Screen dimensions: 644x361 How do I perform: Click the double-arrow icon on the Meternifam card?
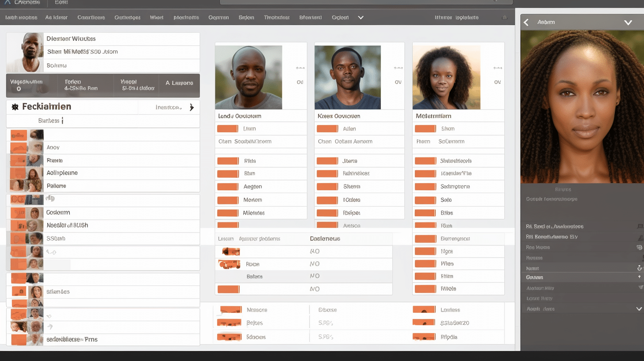498,68
